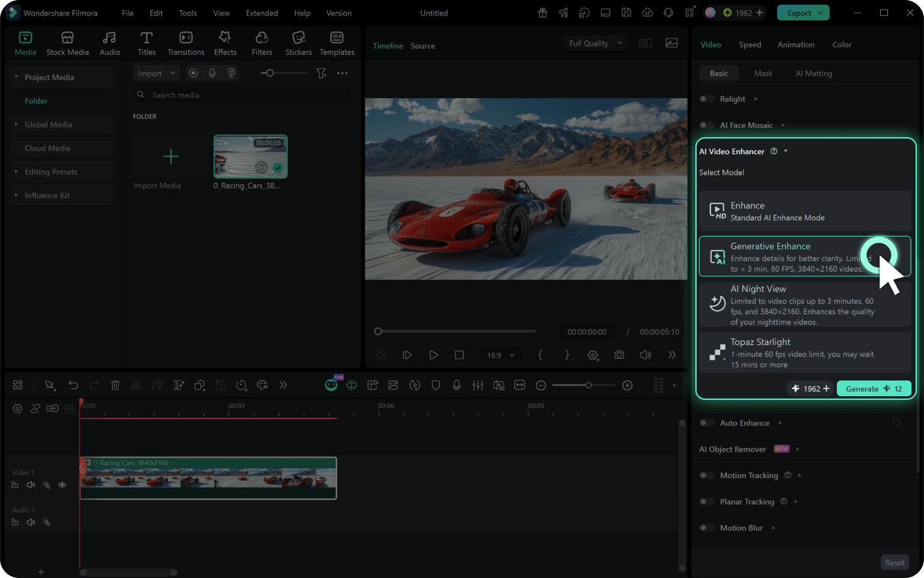Switch to the Mask sub-tab
The height and width of the screenshot is (578, 924).
click(x=763, y=73)
